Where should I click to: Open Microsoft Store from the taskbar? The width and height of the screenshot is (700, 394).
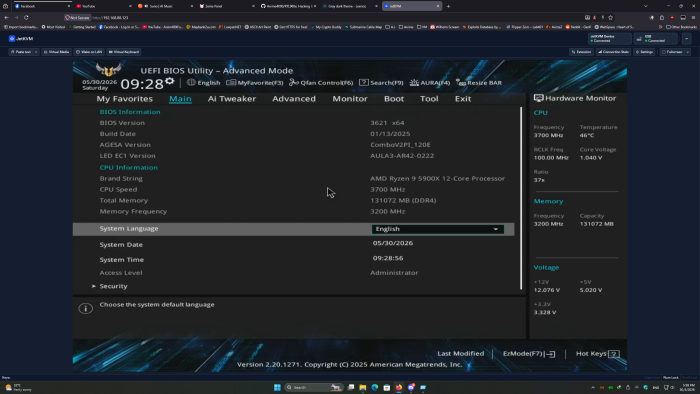tap(387, 387)
